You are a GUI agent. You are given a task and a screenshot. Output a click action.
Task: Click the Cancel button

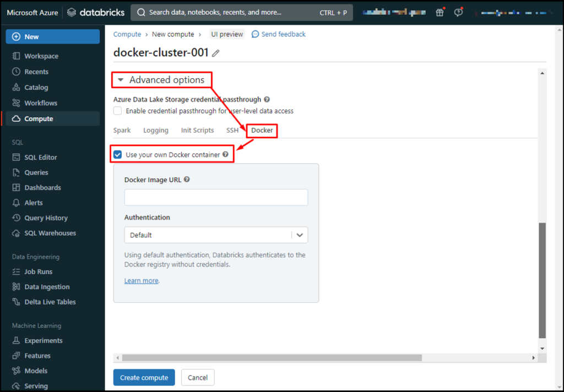[x=198, y=377]
